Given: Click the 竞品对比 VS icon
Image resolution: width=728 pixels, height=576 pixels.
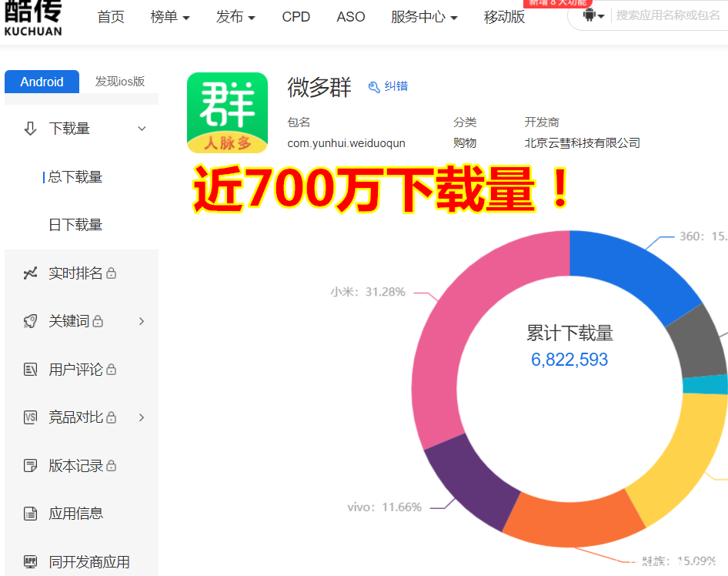Looking at the screenshot, I should (x=30, y=417).
